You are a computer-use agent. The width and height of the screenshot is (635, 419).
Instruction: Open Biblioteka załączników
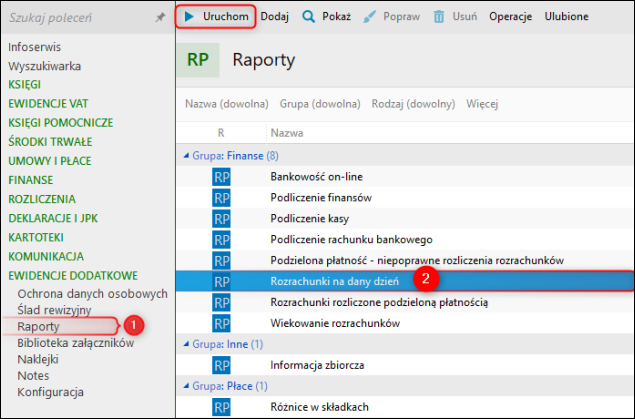point(76,343)
